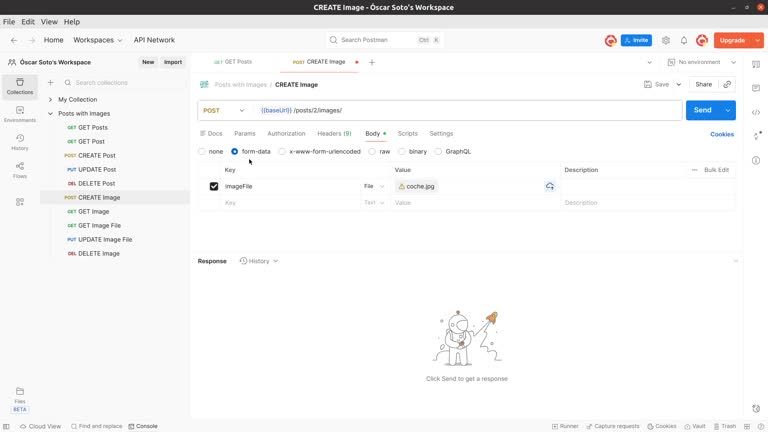Open the Send button dropdown arrow
The height and width of the screenshot is (432, 768).
(728, 110)
